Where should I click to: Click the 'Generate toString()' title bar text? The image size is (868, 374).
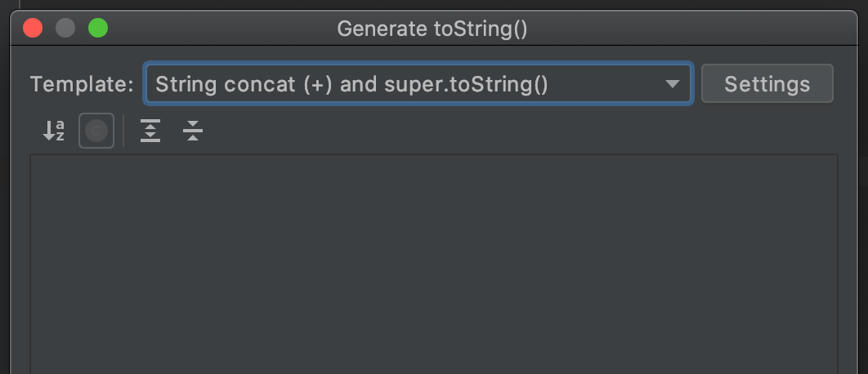[432, 29]
